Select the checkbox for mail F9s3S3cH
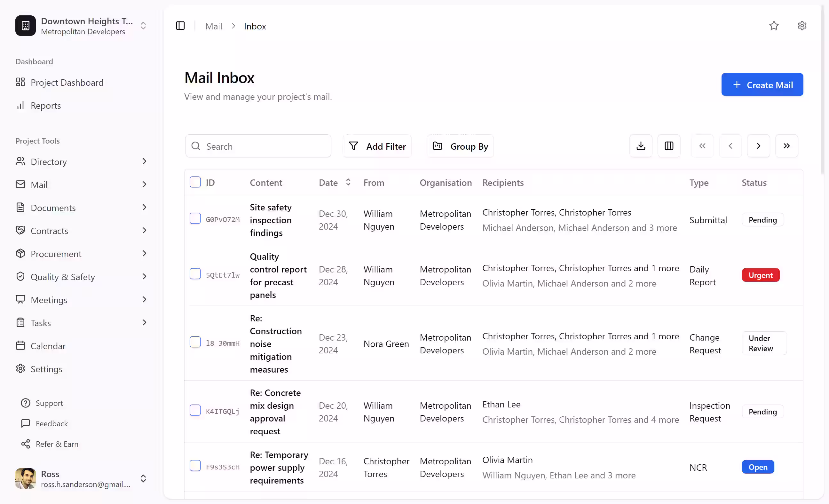829x504 pixels. coord(195,466)
